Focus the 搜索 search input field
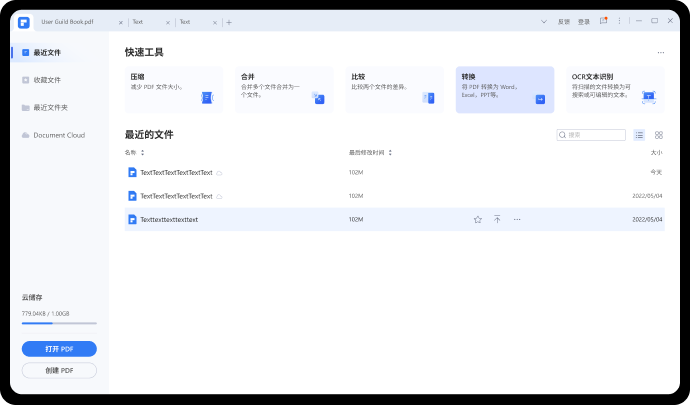 click(x=591, y=135)
